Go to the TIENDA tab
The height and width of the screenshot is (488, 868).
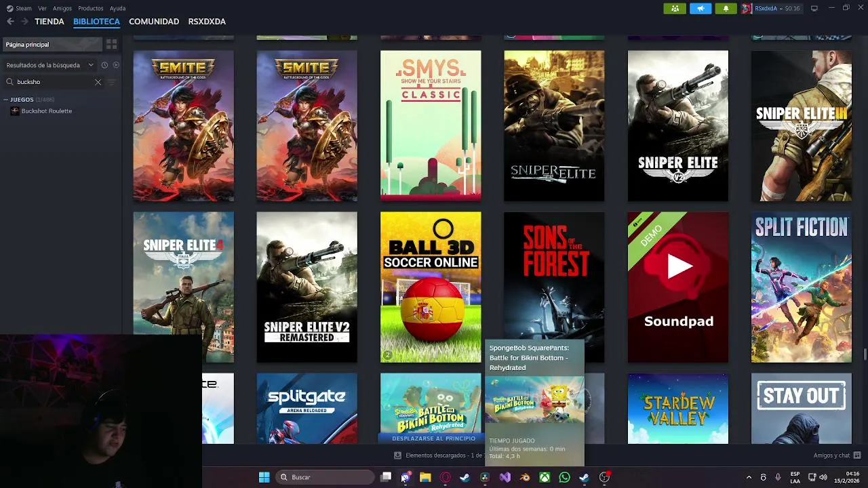(x=50, y=22)
